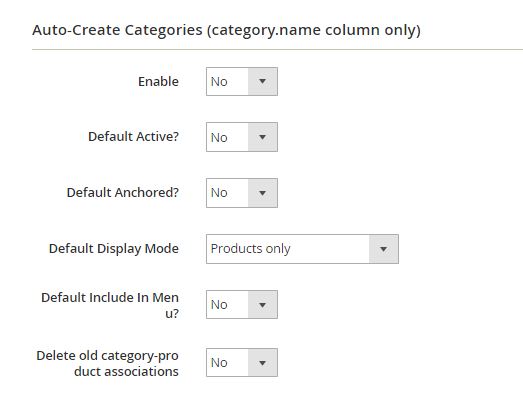Expand the Default Active? dropdown arrow
Viewport: 523px width, 402px height.
pos(263,137)
